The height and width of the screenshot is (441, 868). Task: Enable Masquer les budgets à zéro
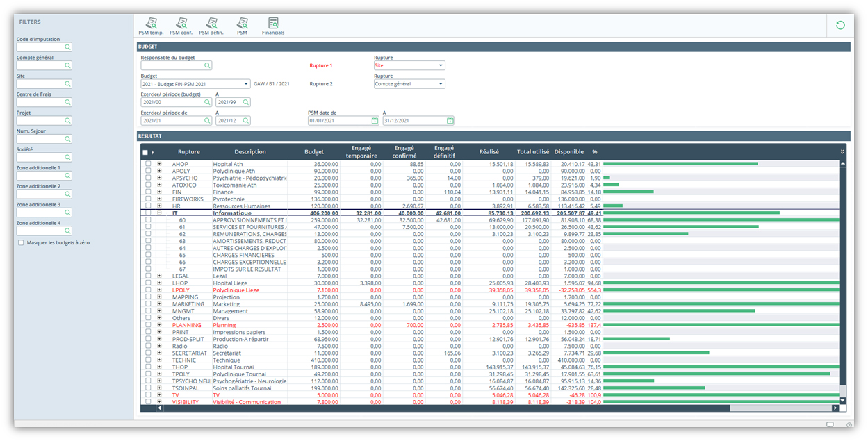click(21, 242)
